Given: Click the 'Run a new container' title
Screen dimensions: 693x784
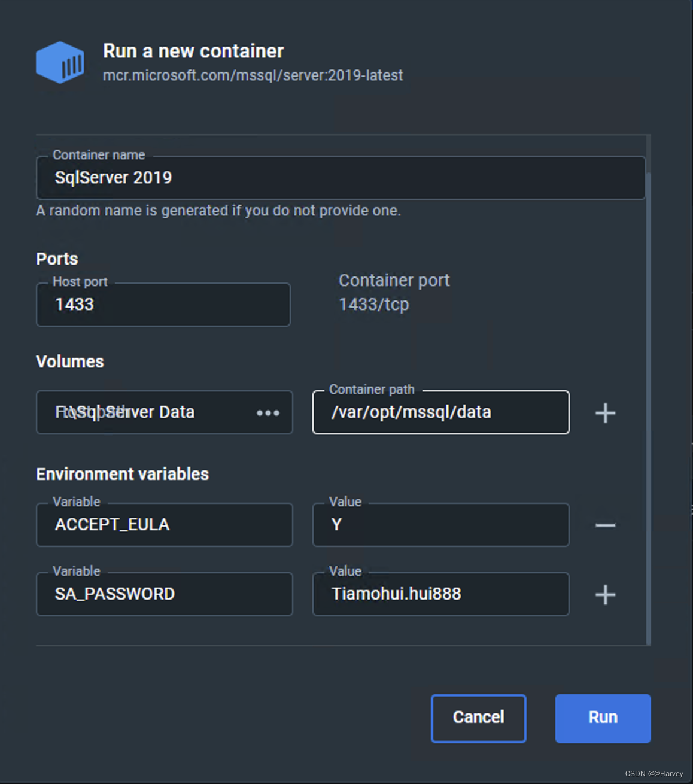Looking at the screenshot, I should pyautogui.click(x=193, y=51).
